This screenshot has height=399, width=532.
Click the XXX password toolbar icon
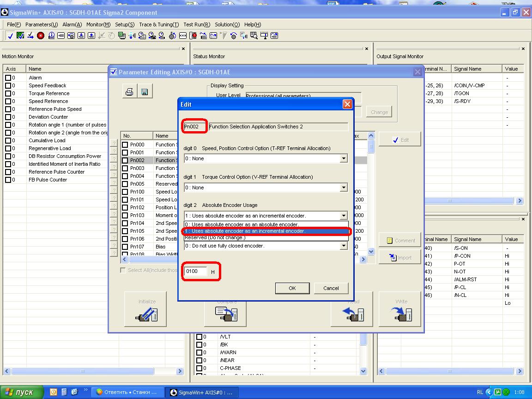click(183, 35)
